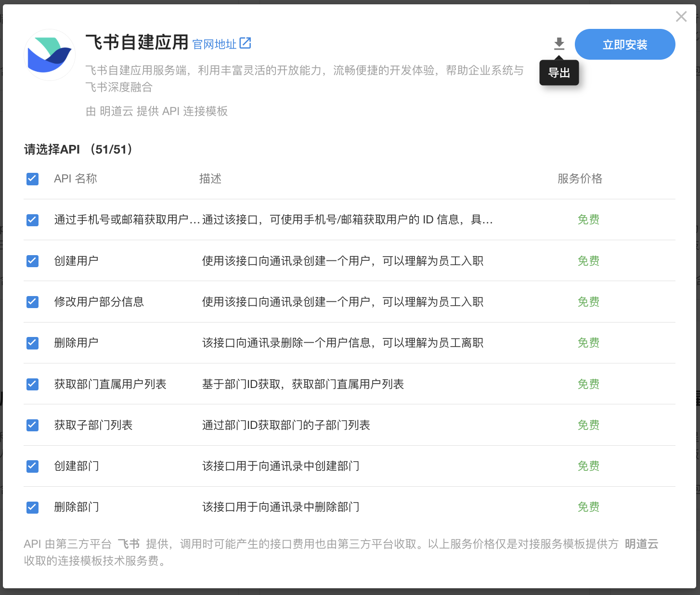The width and height of the screenshot is (700, 595).
Task: Uncheck the 修改用户部分信息 checkbox
Action: point(32,302)
